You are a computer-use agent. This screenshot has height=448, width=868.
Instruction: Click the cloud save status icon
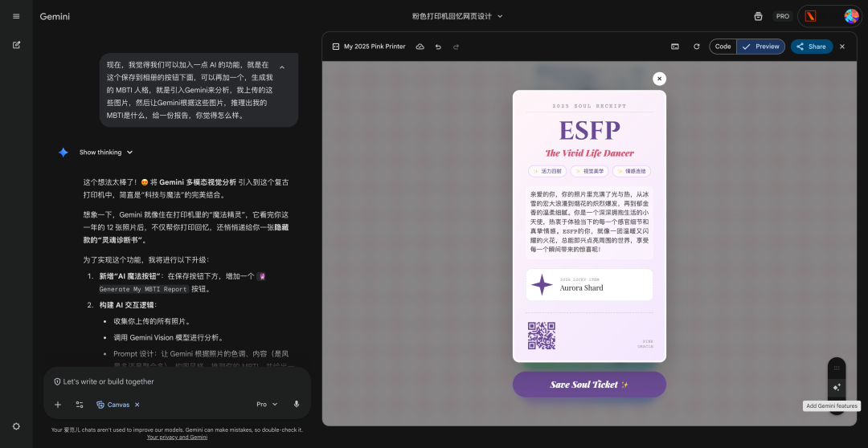pyautogui.click(x=420, y=47)
